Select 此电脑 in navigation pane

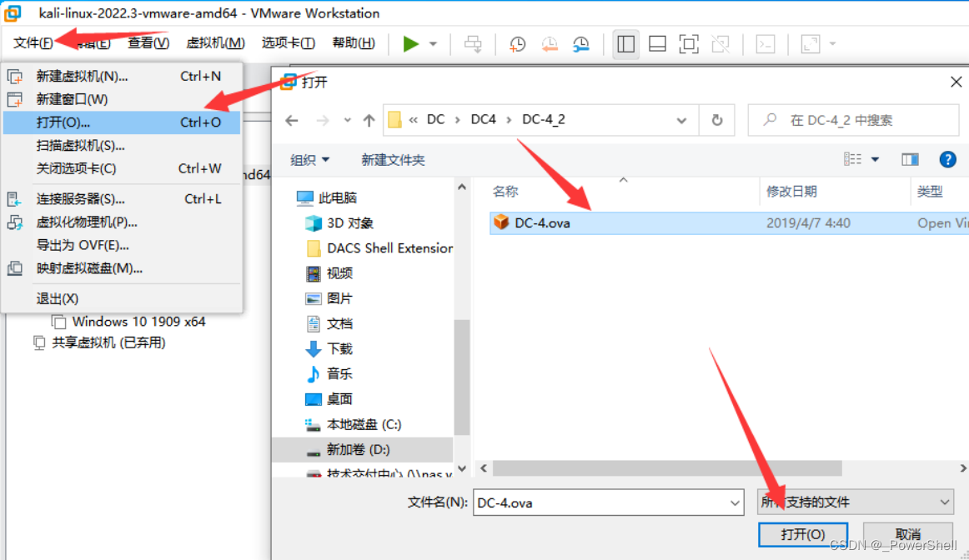coord(326,197)
